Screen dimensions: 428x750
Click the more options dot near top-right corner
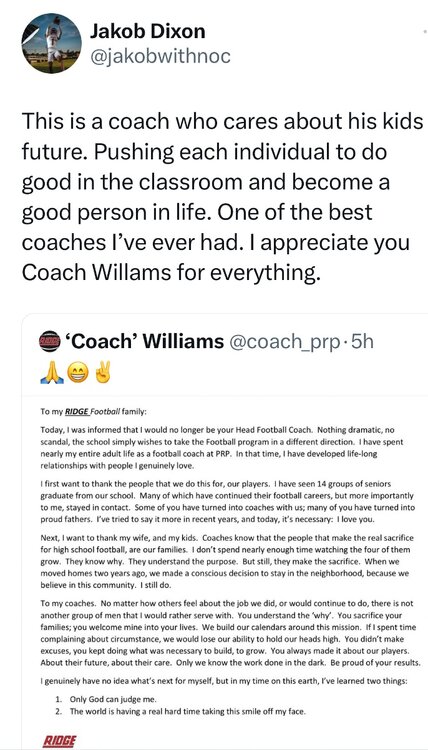click(425, 30)
